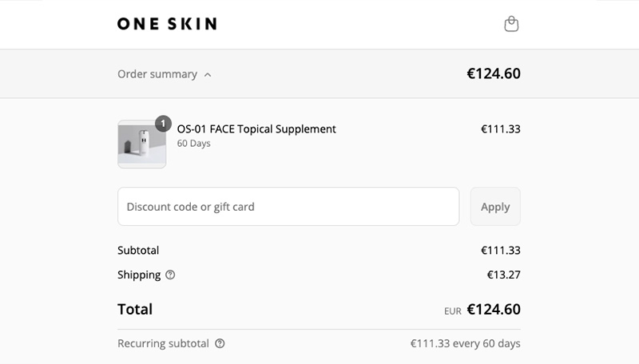639x364 pixels.
Task: Open the shopping bag icon
Action: coord(511,24)
